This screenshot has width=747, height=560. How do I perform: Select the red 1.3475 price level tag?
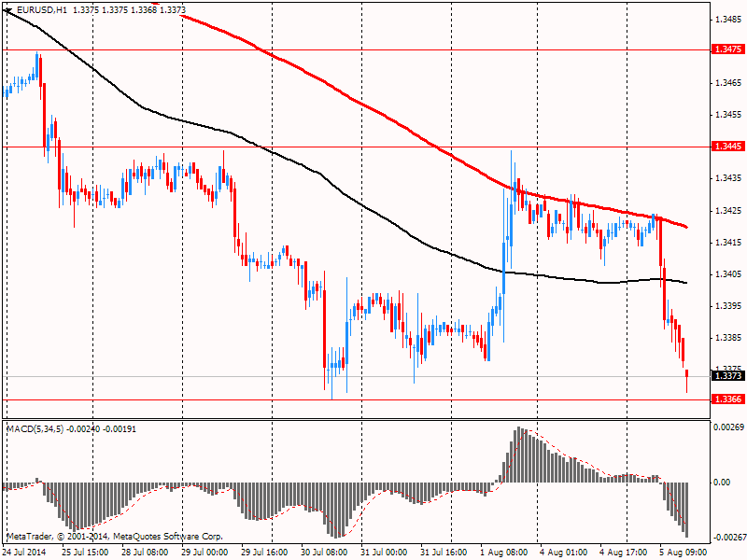[x=727, y=49]
